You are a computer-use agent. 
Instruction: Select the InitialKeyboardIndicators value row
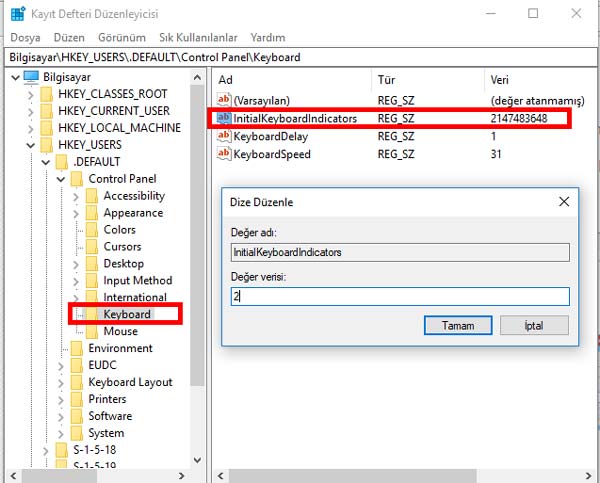(x=390, y=118)
